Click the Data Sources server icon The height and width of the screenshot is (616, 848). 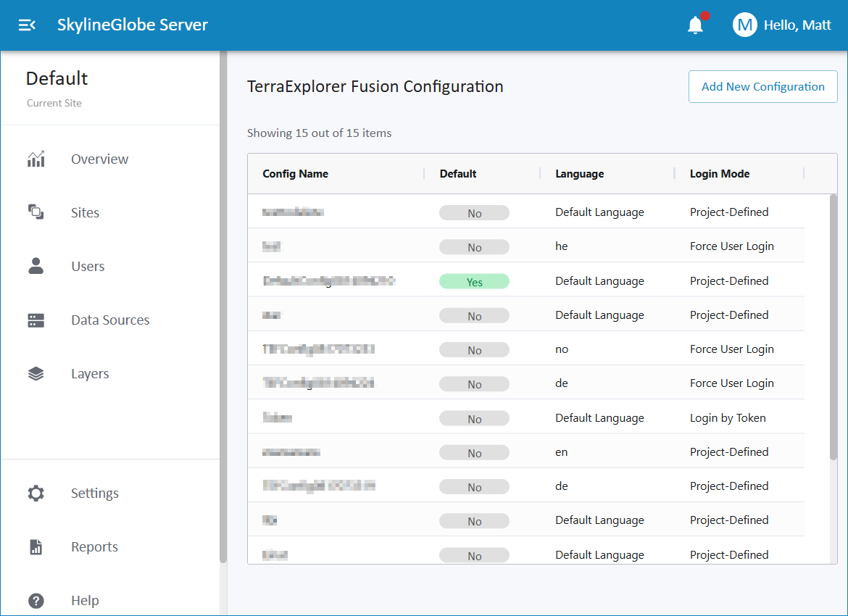pos(36,320)
